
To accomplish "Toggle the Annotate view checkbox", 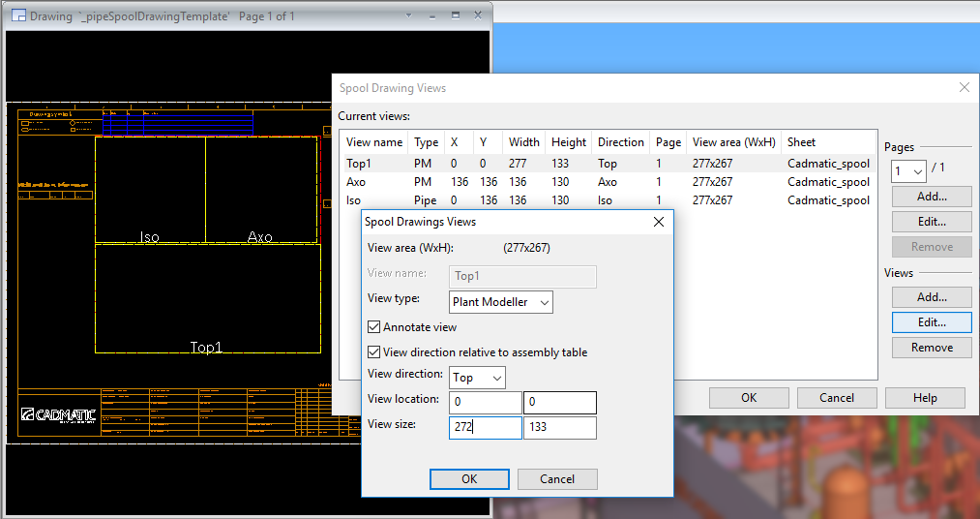I will [374, 327].
